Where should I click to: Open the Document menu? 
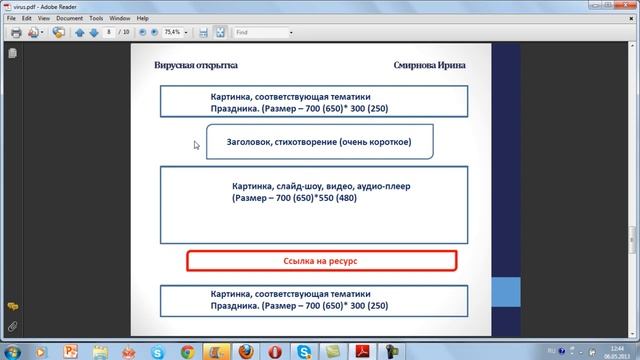coord(69,18)
